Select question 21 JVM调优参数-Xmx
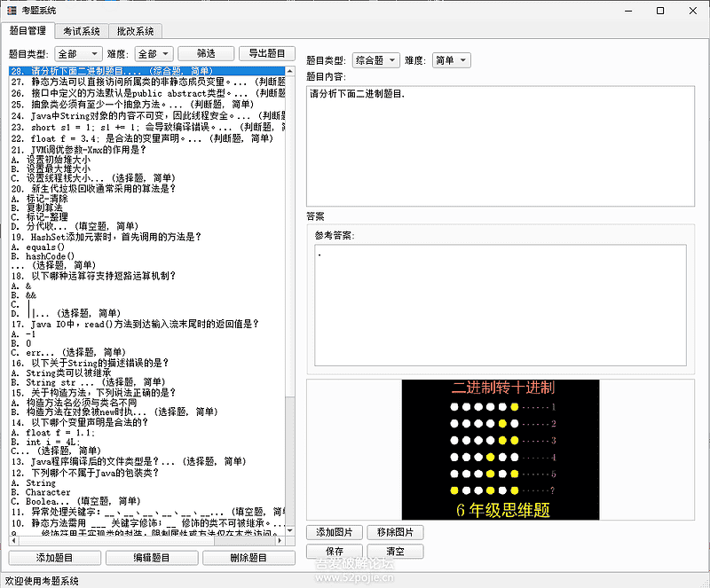This screenshot has height=588, width=710. click(x=147, y=163)
